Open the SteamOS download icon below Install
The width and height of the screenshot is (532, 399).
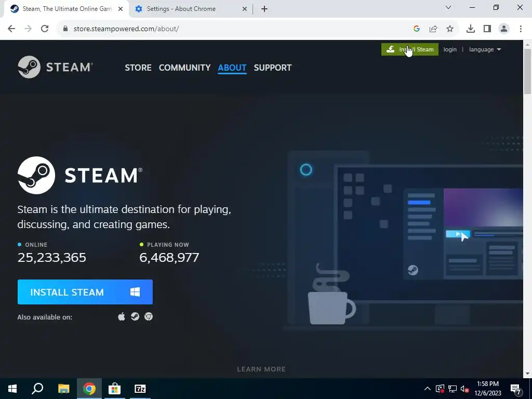(x=135, y=316)
